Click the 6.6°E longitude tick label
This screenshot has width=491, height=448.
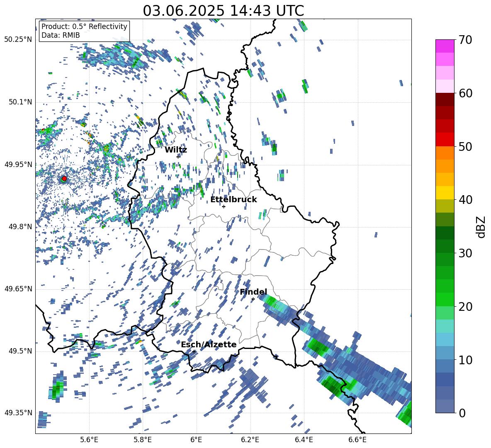[357, 440]
